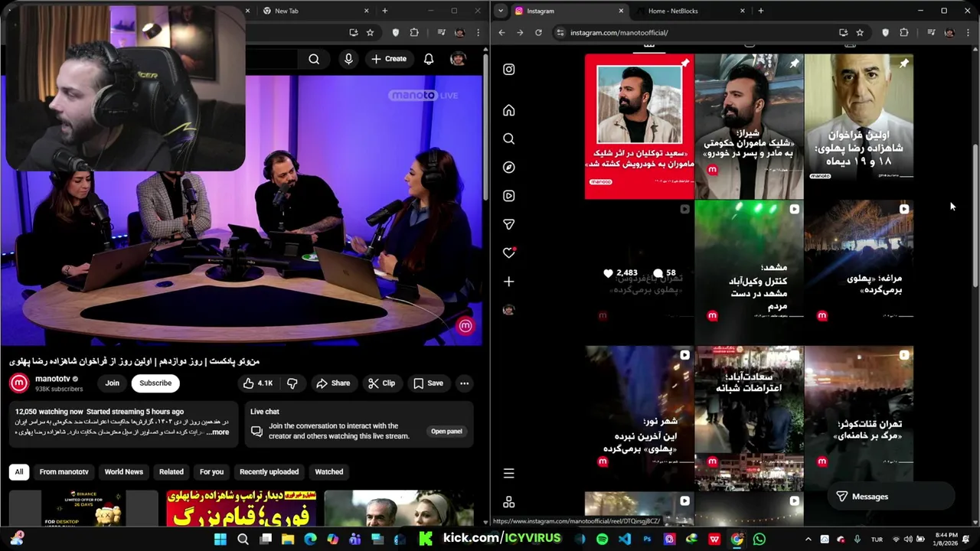Open Extensions puzzle icon in Instagram window
The width and height of the screenshot is (980, 551).
pyautogui.click(x=904, y=33)
